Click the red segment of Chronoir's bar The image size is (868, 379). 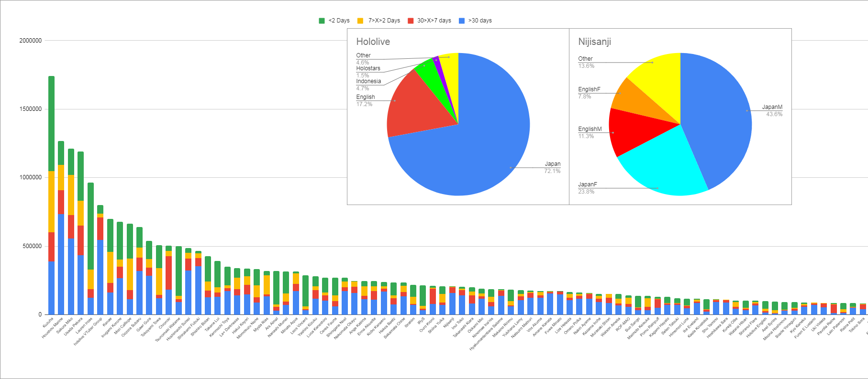pos(168,273)
